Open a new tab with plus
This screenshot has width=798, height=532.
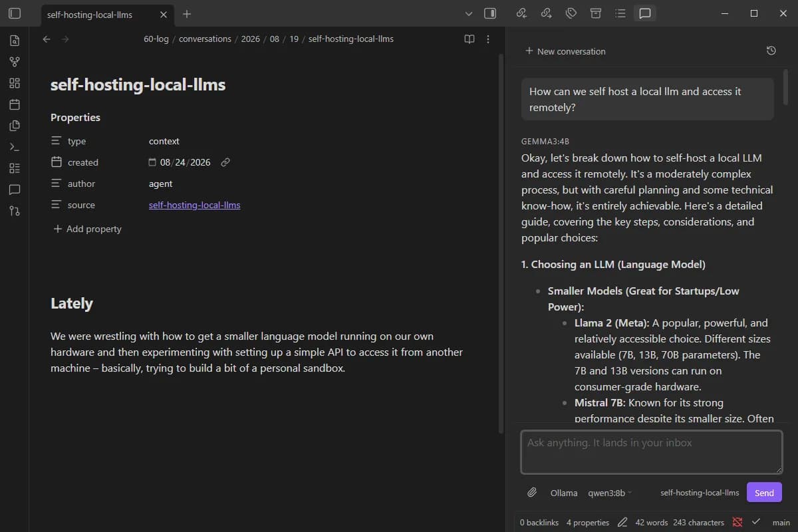point(187,14)
